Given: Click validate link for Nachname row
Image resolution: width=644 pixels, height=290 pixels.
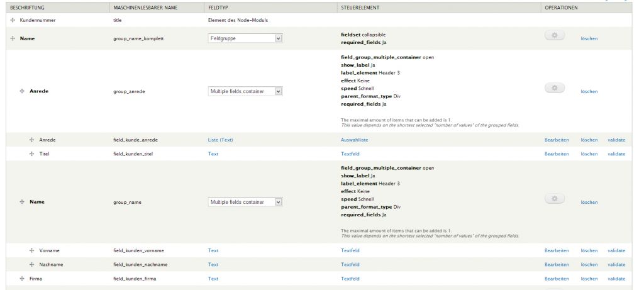Looking at the screenshot, I should pos(616,265).
